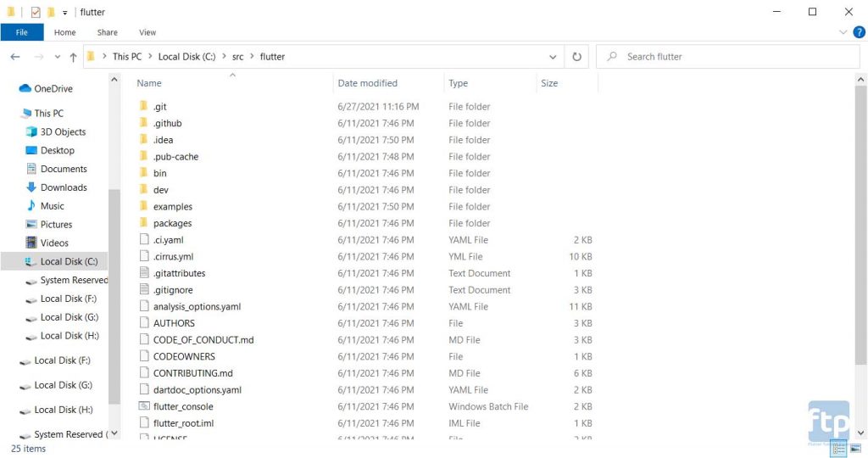The width and height of the screenshot is (868, 458).
Task: Sort by Size column header
Action: tap(549, 83)
